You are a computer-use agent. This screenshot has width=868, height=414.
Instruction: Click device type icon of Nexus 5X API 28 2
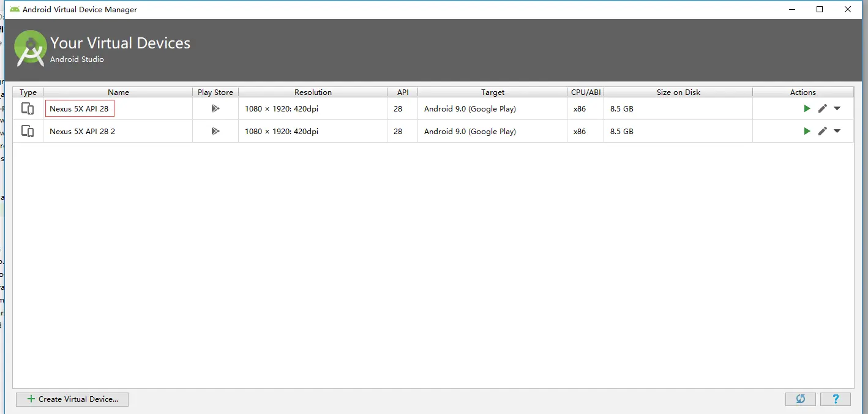28,131
